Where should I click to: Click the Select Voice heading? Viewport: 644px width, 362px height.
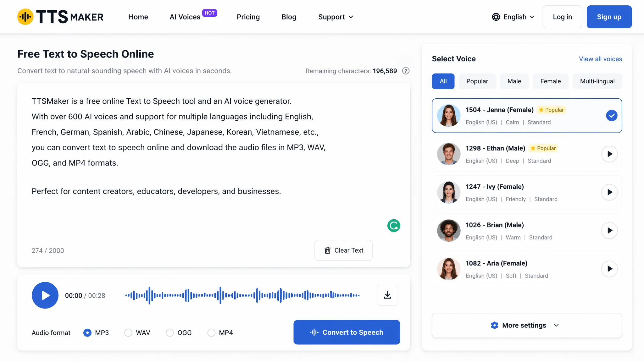click(454, 59)
